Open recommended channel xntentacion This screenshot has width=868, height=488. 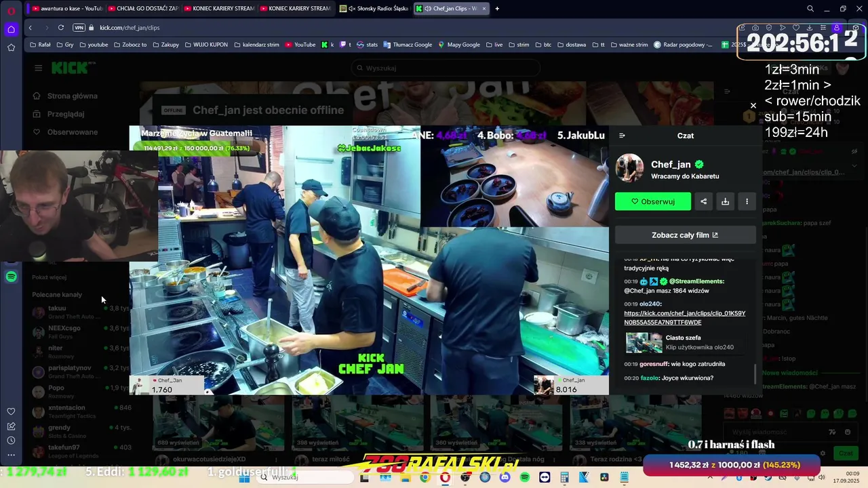pyautogui.click(x=81, y=411)
